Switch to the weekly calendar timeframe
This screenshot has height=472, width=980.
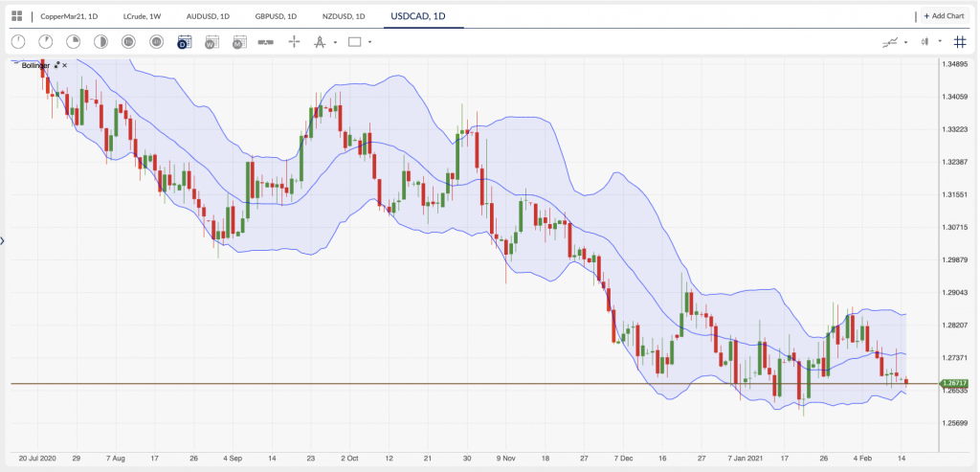pyautogui.click(x=212, y=42)
